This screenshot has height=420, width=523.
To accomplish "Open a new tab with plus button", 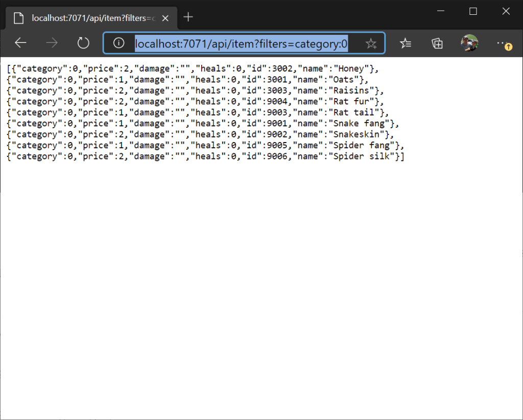I will (188, 17).
